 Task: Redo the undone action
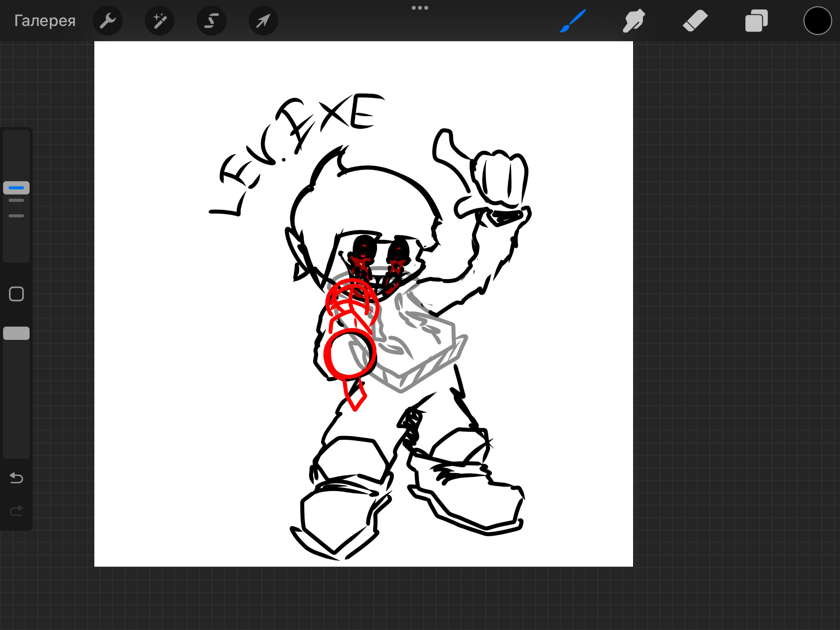click(16, 510)
